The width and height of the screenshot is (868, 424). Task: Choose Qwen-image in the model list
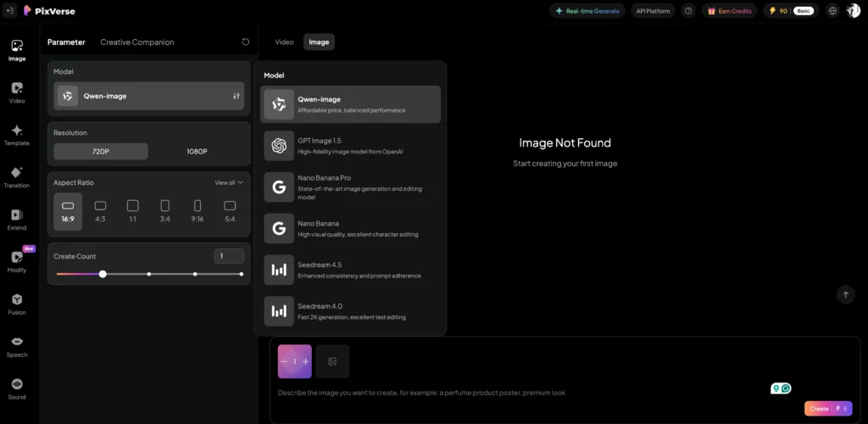tap(350, 104)
